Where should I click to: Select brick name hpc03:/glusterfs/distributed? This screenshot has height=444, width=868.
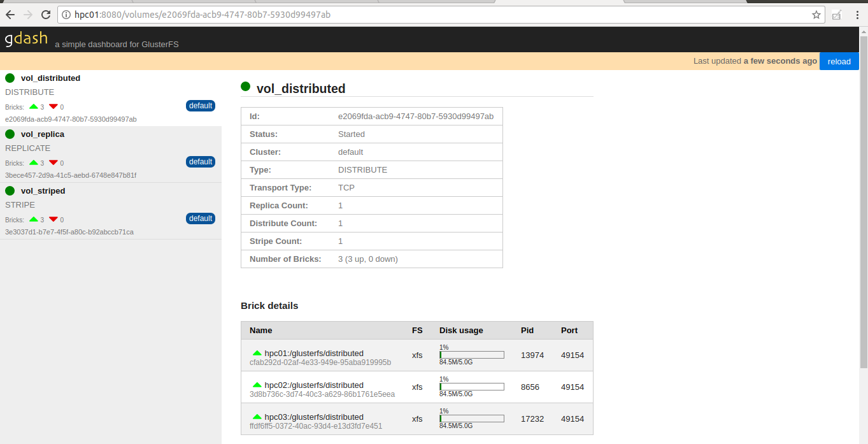(314, 417)
